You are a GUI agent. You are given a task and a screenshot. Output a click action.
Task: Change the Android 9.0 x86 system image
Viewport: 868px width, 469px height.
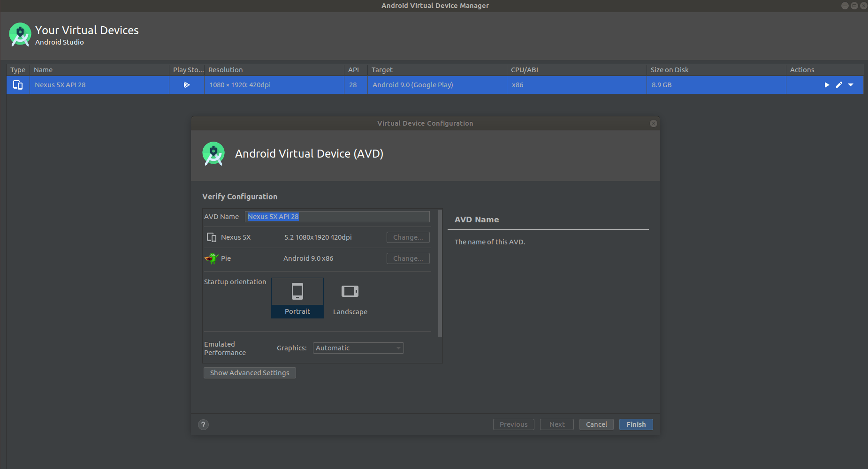pos(408,258)
